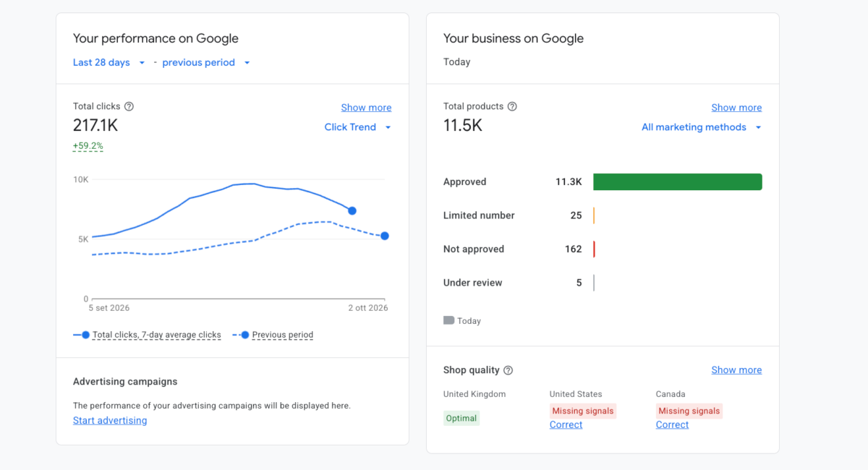The height and width of the screenshot is (470, 868).
Task: Open help icon next to Total clicks
Action: click(x=129, y=106)
